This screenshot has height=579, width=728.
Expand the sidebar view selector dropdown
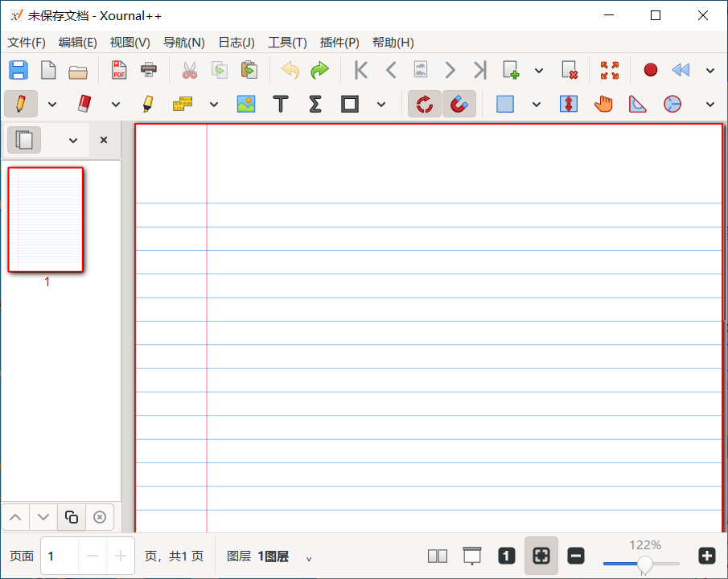[73, 140]
